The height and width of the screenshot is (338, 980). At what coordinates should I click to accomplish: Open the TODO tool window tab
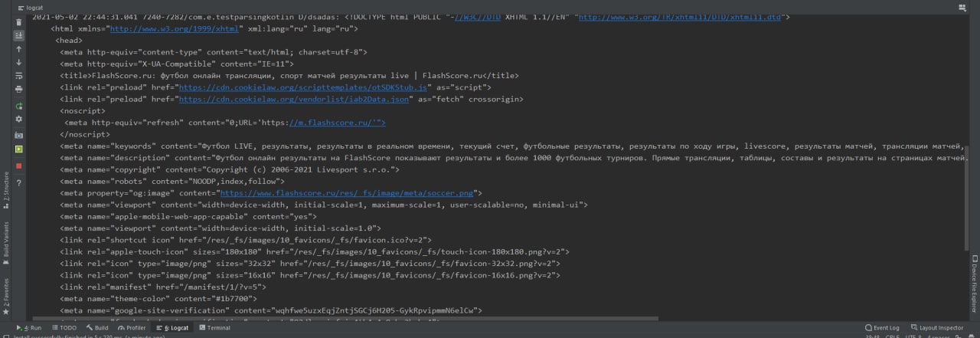(63, 327)
